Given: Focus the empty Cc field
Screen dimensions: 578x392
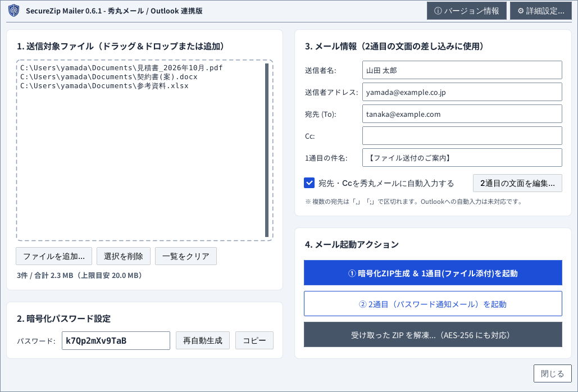Looking at the screenshot, I should click(462, 135).
